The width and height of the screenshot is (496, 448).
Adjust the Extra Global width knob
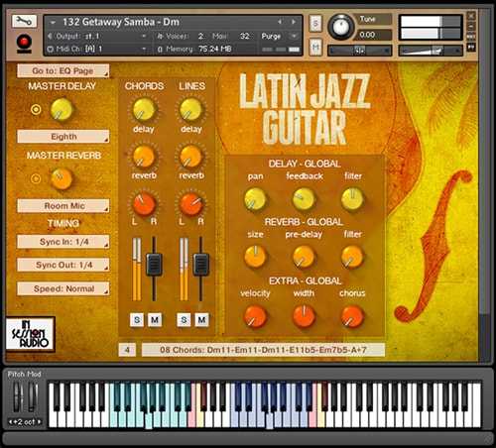(x=304, y=316)
